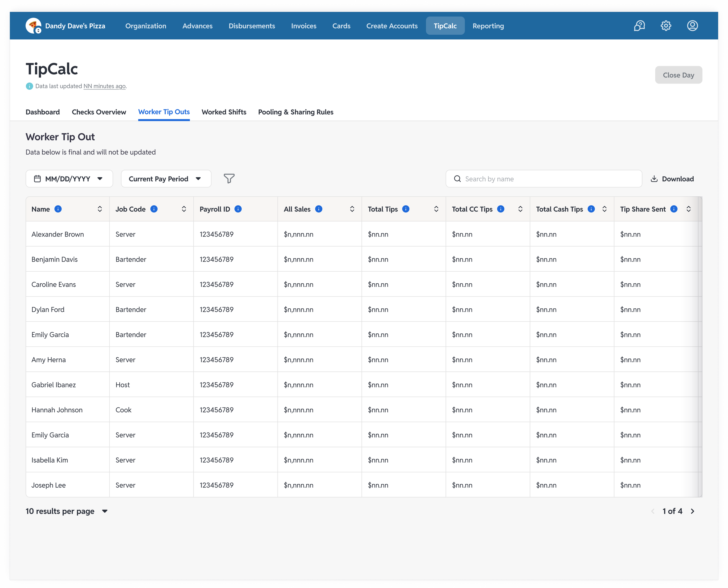Open the table filter funnel icon
The height and width of the screenshot is (588, 728).
(229, 179)
